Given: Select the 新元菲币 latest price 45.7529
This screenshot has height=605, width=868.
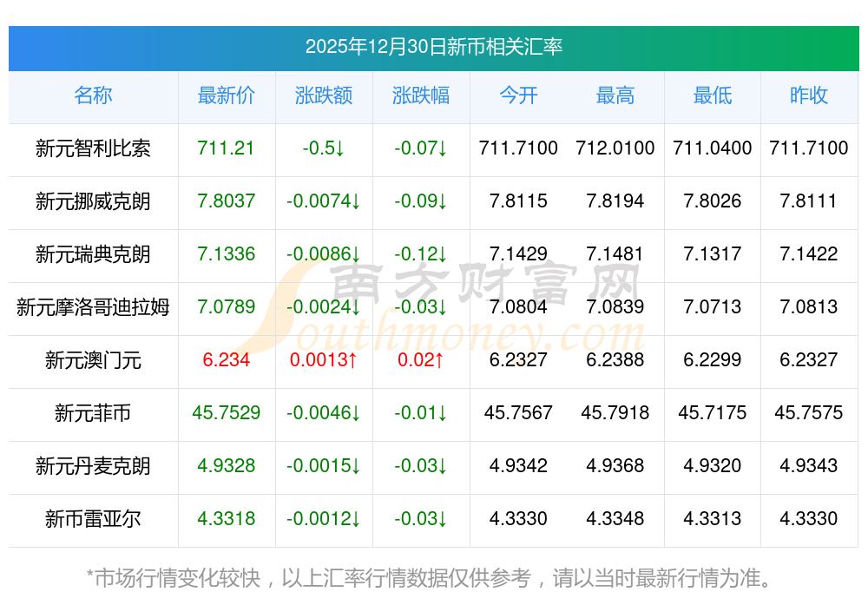Looking at the screenshot, I should (x=227, y=413).
